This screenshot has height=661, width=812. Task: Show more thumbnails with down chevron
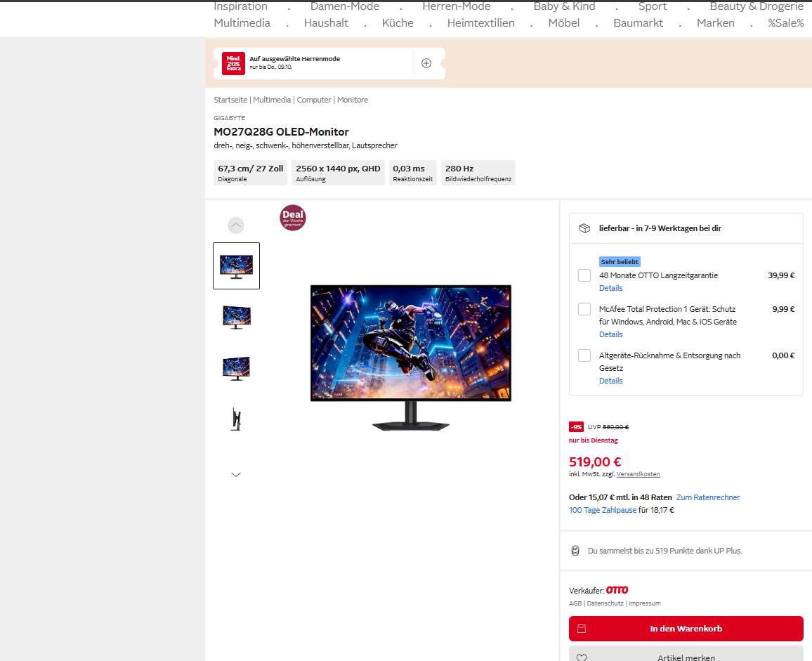point(236,475)
